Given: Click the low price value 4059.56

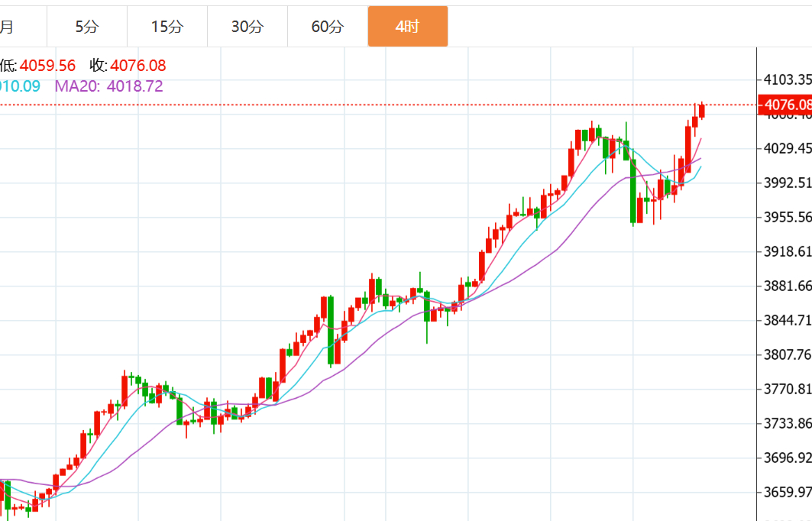Looking at the screenshot, I should click(x=47, y=66).
